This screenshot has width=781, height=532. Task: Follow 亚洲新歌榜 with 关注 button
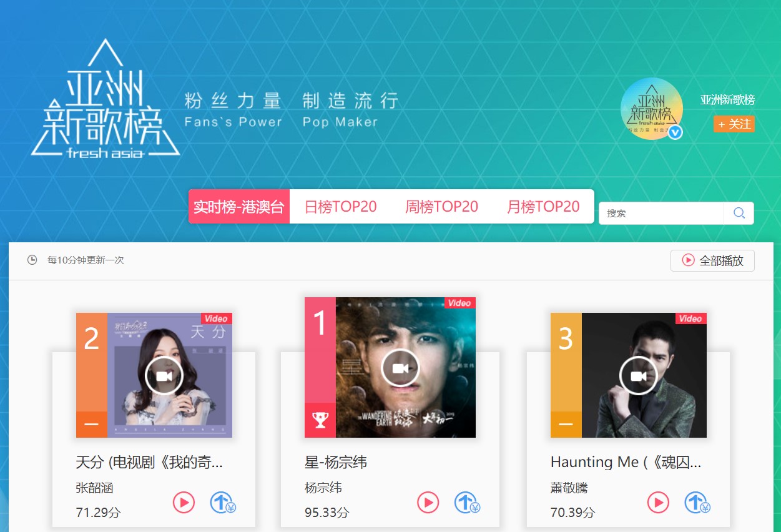point(734,124)
